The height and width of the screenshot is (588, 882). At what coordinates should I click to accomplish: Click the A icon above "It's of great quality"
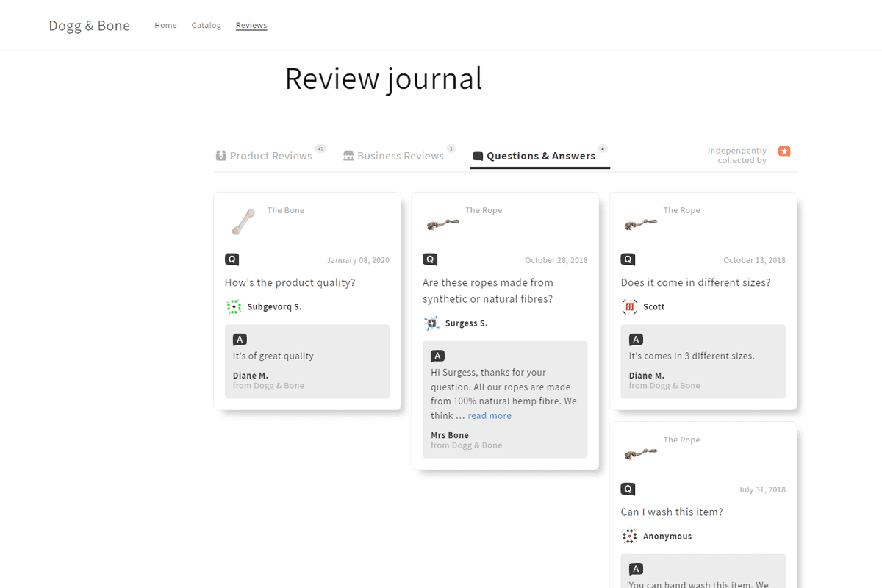click(240, 340)
